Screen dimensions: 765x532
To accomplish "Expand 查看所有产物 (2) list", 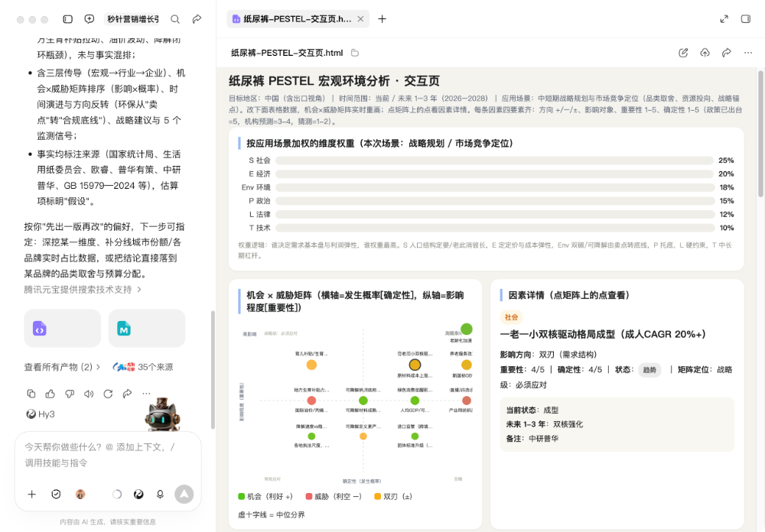I will (x=63, y=367).
